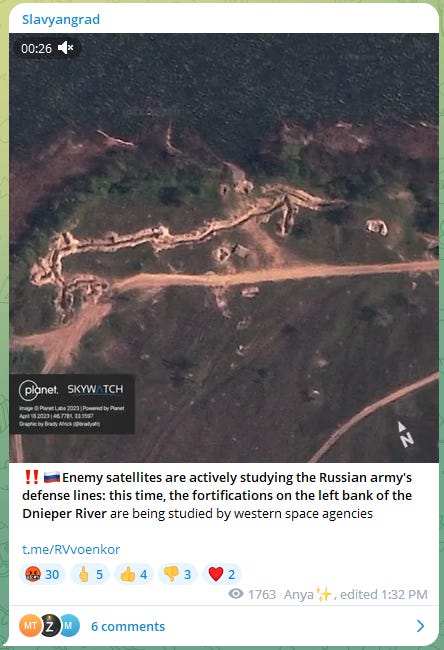The height and width of the screenshot is (650, 444).
Task: Open the t.me/RVvoenkor link
Action: coord(71,549)
